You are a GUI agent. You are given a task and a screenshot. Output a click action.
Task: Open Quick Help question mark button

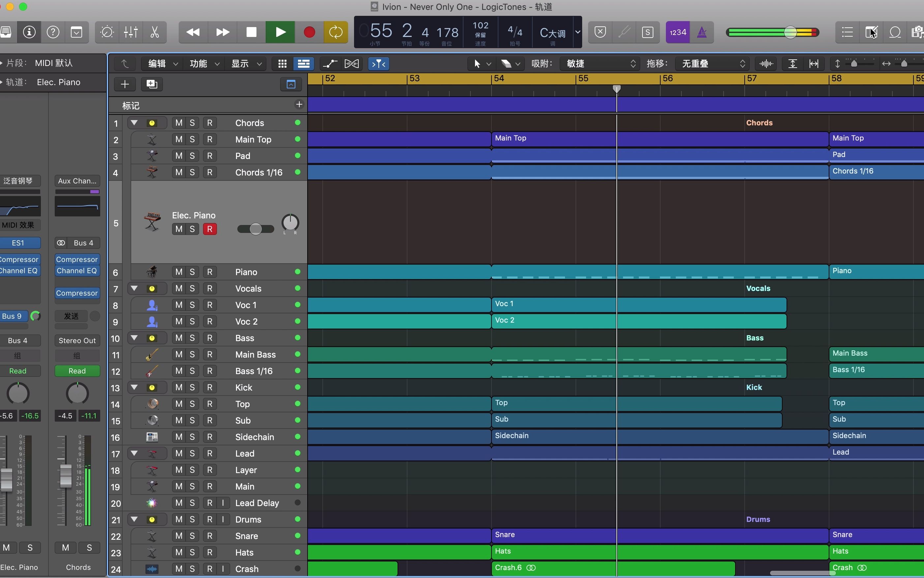point(53,32)
